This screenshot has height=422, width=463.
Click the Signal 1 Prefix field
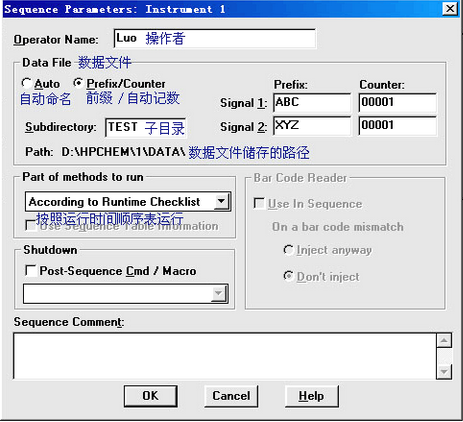pos(312,103)
